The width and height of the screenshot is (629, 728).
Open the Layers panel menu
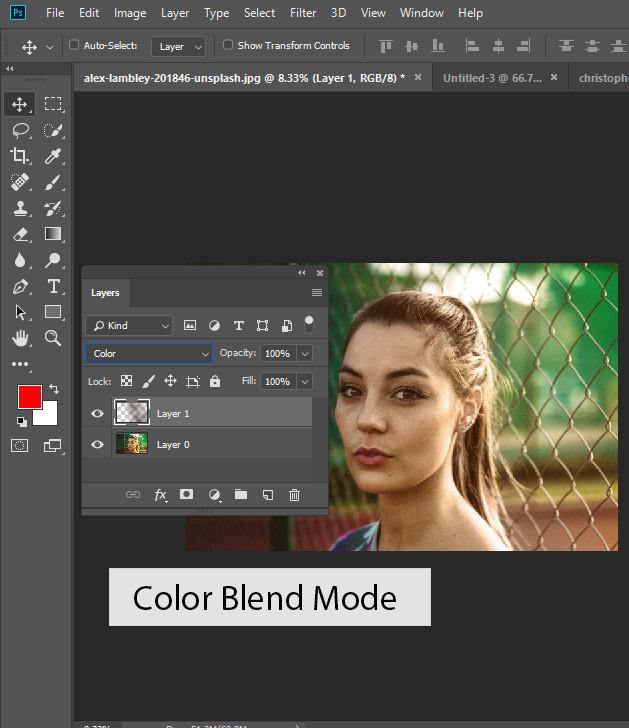(317, 292)
